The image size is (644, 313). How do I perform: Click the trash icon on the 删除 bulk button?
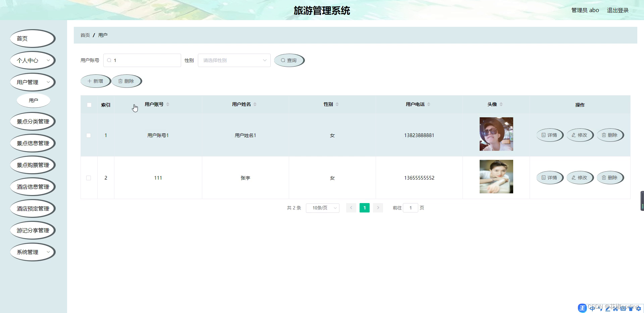(121, 81)
